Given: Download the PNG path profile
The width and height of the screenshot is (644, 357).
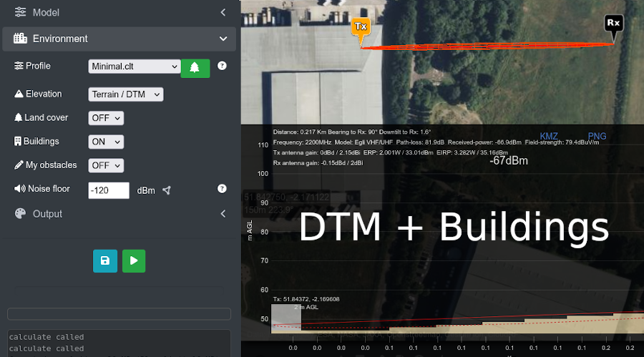Looking at the screenshot, I should pyautogui.click(x=597, y=137).
